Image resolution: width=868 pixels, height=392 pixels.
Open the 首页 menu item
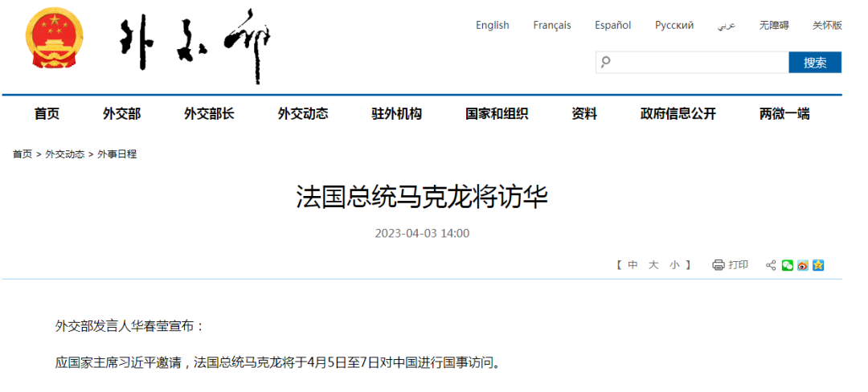point(47,114)
